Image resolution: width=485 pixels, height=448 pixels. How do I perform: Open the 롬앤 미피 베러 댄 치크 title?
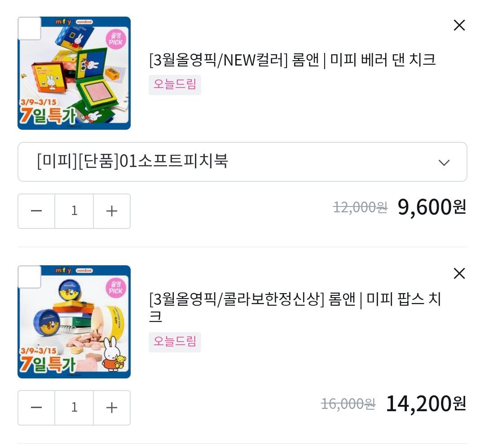click(x=292, y=60)
